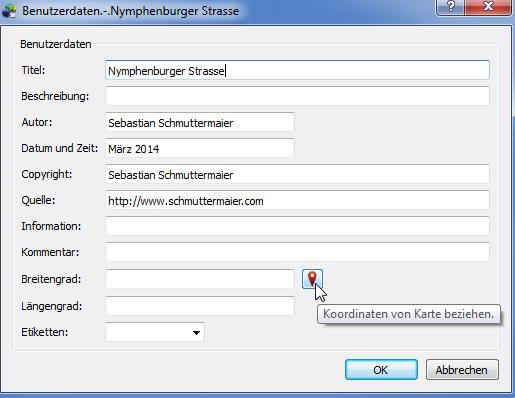This screenshot has height=398, width=515.
Task: Focus the Titel input field
Action: [297, 70]
